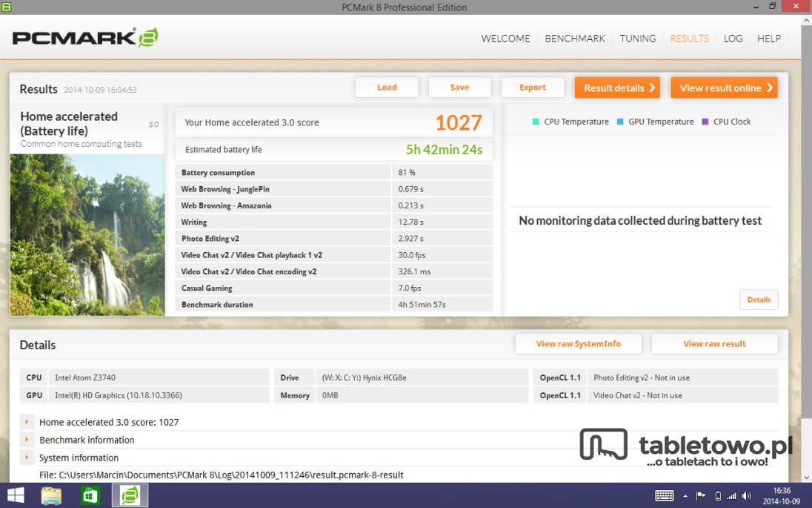This screenshot has height=508, width=812.
Task: Click the Intel Atom Z3740 CPU value
Action: pos(85,377)
